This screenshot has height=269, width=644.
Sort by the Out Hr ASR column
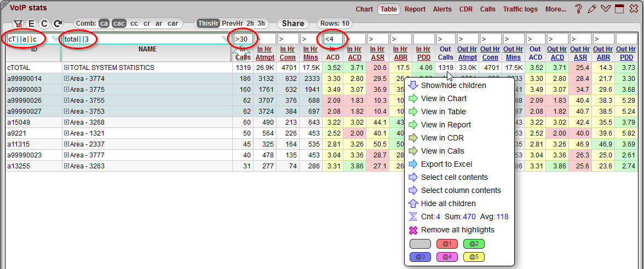[x=580, y=53]
